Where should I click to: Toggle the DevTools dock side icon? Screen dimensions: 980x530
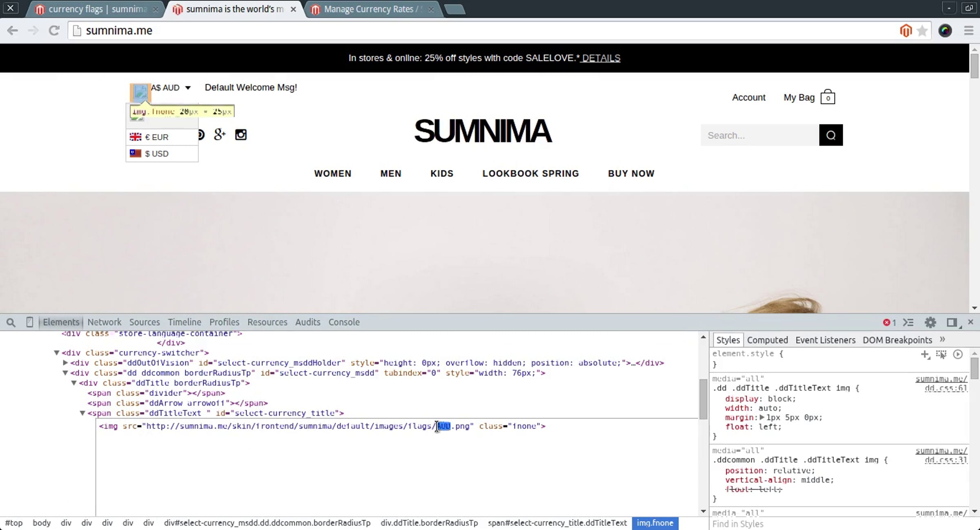(x=952, y=322)
